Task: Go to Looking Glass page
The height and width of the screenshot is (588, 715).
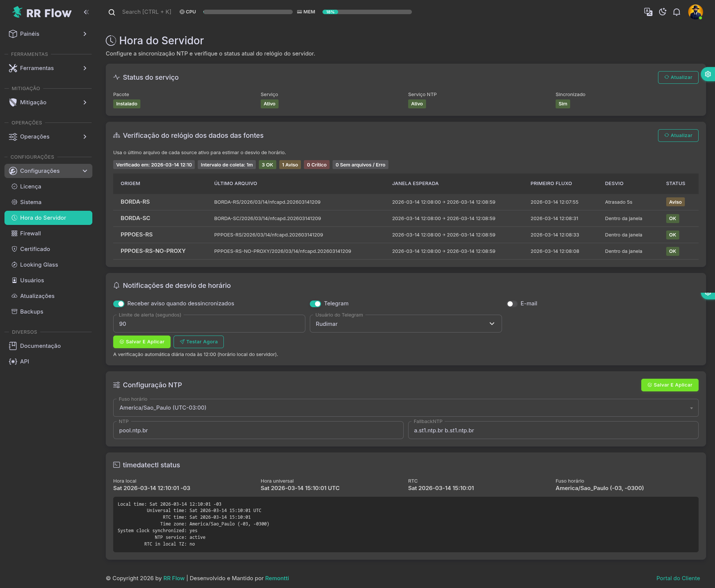Action: pyautogui.click(x=39, y=265)
